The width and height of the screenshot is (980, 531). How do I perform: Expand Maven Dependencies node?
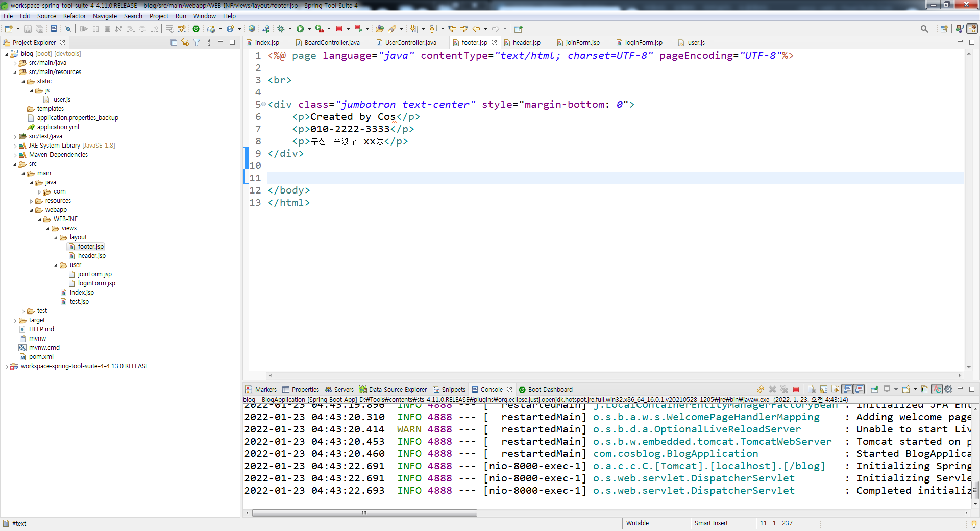coord(15,155)
